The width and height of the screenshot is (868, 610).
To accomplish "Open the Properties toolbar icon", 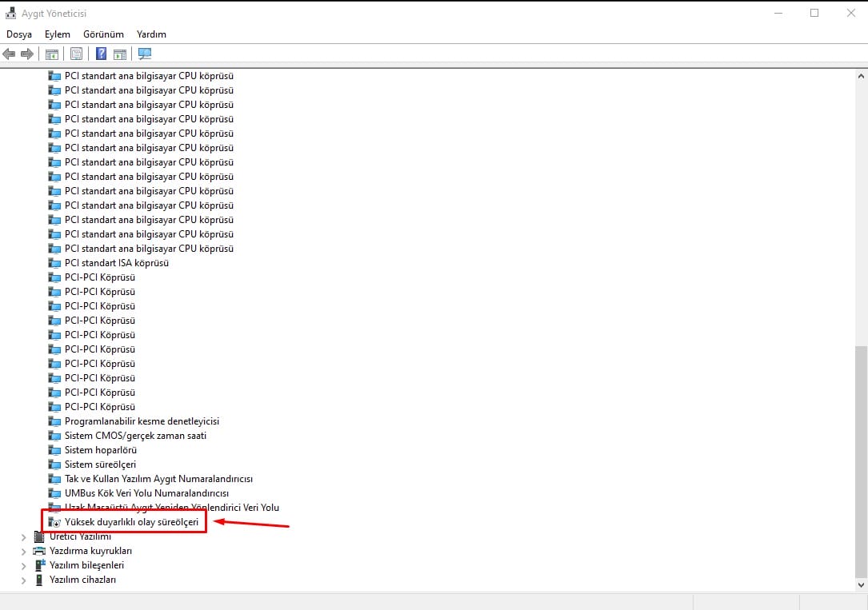I will 76,54.
